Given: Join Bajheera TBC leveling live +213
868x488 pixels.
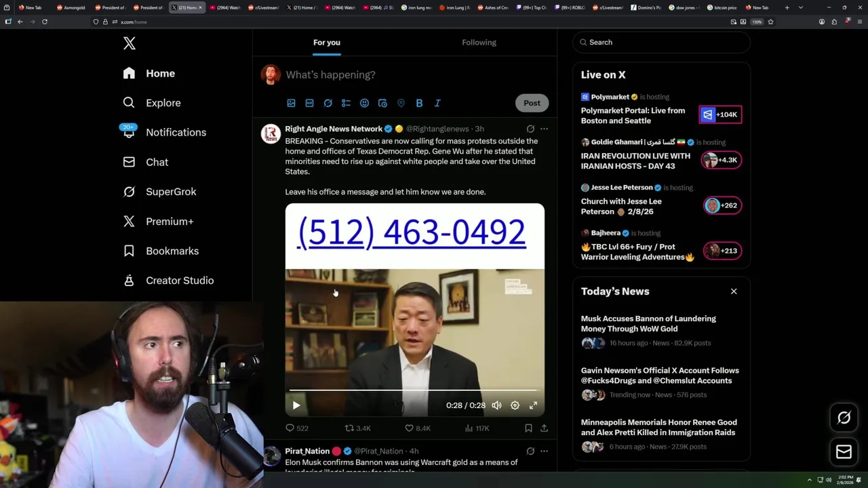Looking at the screenshot, I should (x=722, y=251).
